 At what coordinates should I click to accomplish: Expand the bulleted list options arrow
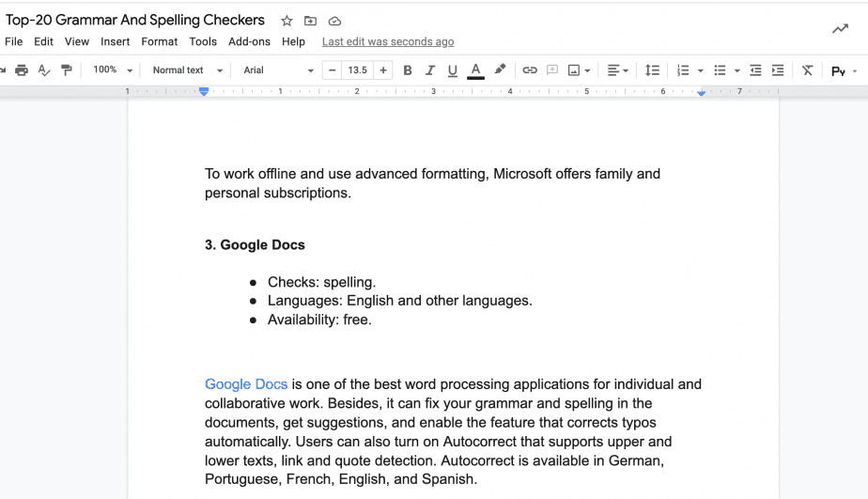(x=736, y=70)
